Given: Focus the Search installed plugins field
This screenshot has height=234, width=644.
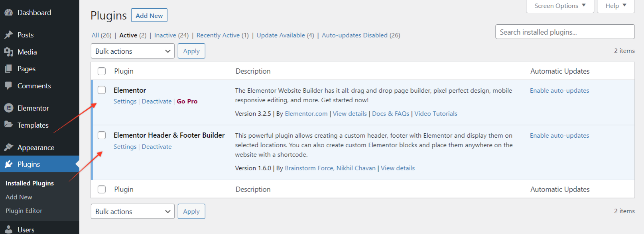Looking at the screenshot, I should (x=565, y=32).
